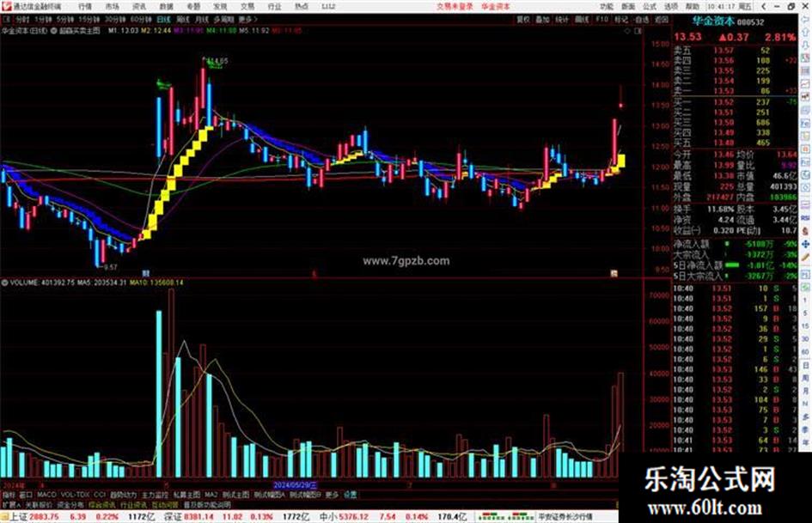
Task: Open the 互动问答 tab
Action: point(165,504)
